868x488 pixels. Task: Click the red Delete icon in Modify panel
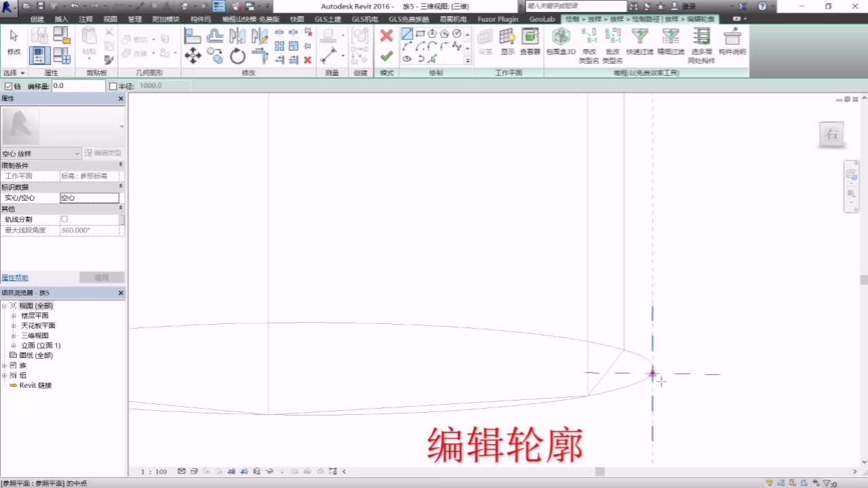click(307, 60)
